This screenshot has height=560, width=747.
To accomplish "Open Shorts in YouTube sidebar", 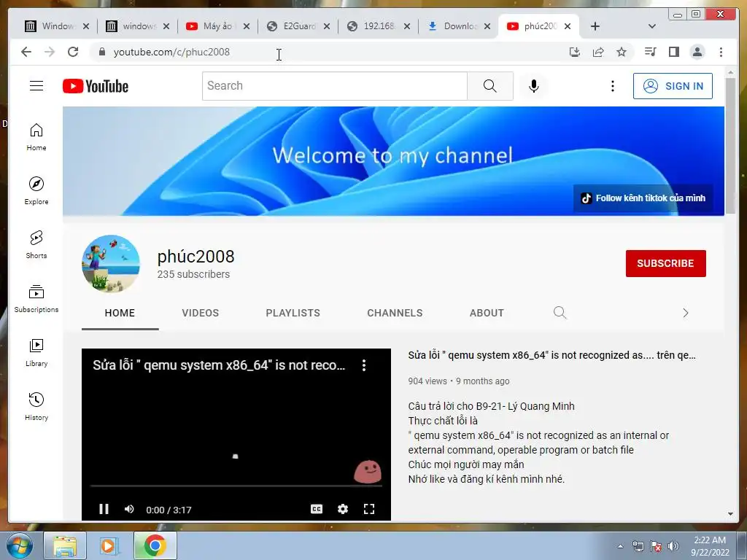I will coord(36,245).
